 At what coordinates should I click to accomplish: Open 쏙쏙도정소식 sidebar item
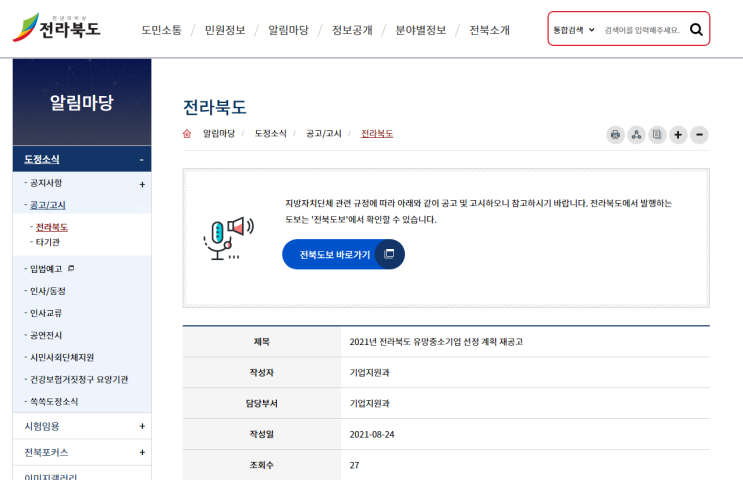pyautogui.click(x=54, y=402)
